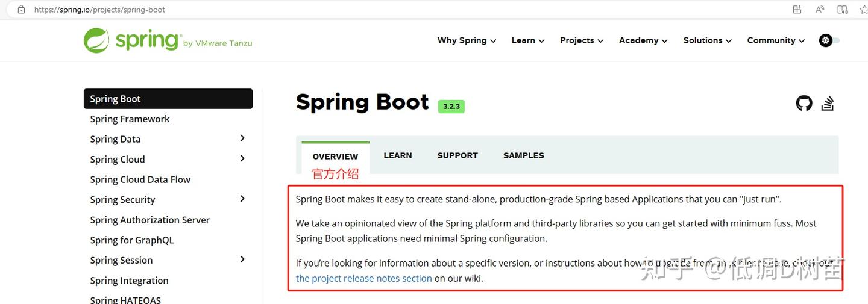Image resolution: width=868 pixels, height=304 pixels.
Task: Click the browser apps grid icon
Action: [x=797, y=9]
